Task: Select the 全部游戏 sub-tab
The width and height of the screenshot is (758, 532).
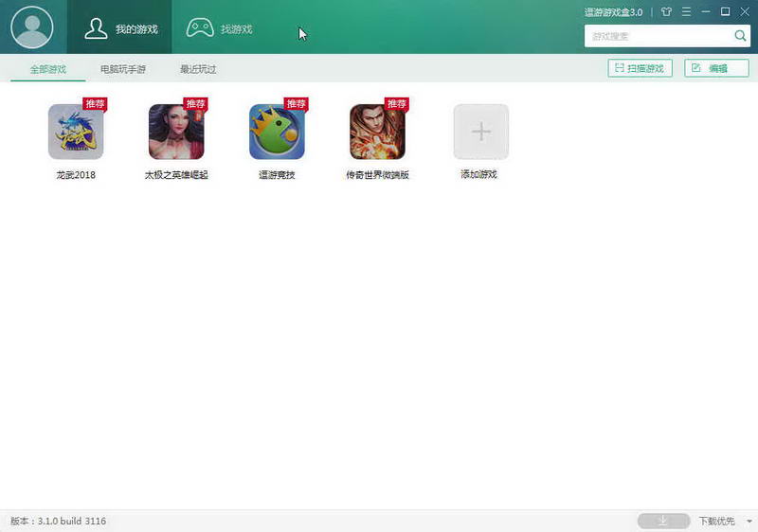Action: [x=48, y=69]
